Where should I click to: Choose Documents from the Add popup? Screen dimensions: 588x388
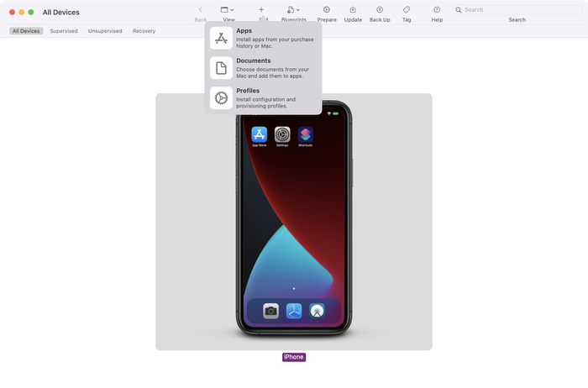[x=263, y=68]
